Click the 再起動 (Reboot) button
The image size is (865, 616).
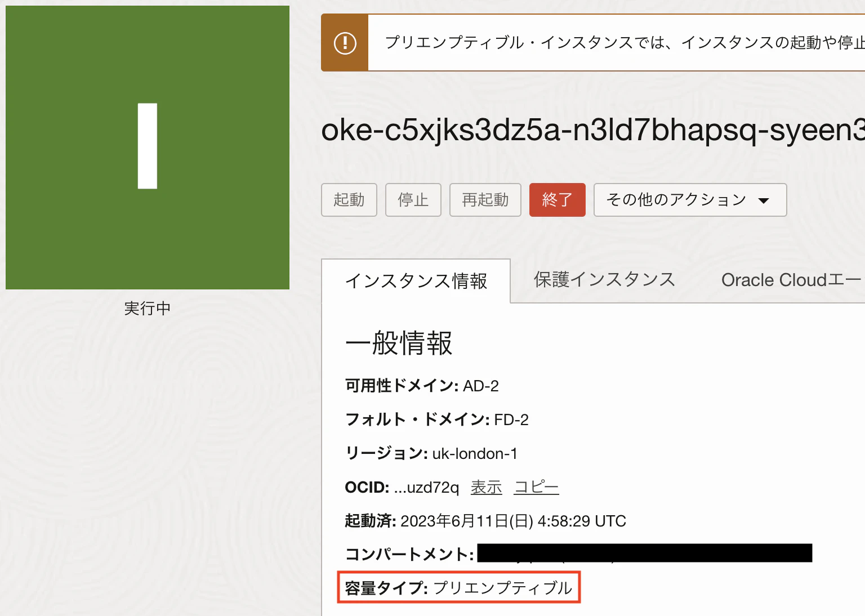[485, 200]
